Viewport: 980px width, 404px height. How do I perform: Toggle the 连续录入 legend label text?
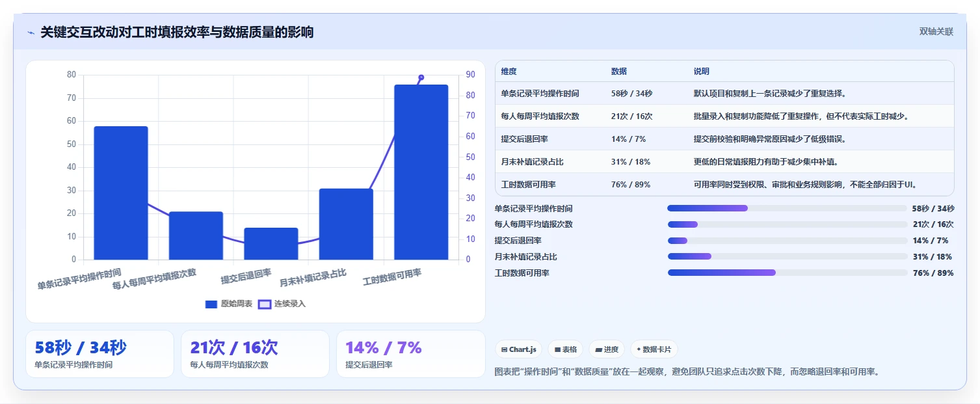pyautogui.click(x=290, y=304)
